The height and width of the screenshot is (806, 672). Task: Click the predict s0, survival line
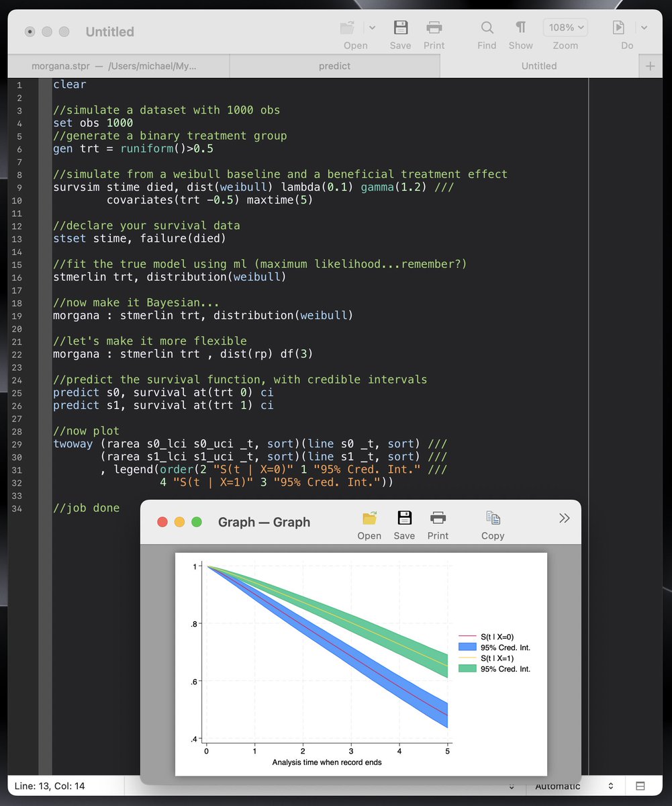tap(163, 392)
